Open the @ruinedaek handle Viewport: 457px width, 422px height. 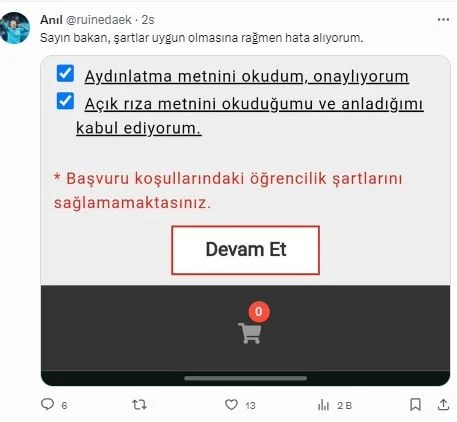(99, 20)
